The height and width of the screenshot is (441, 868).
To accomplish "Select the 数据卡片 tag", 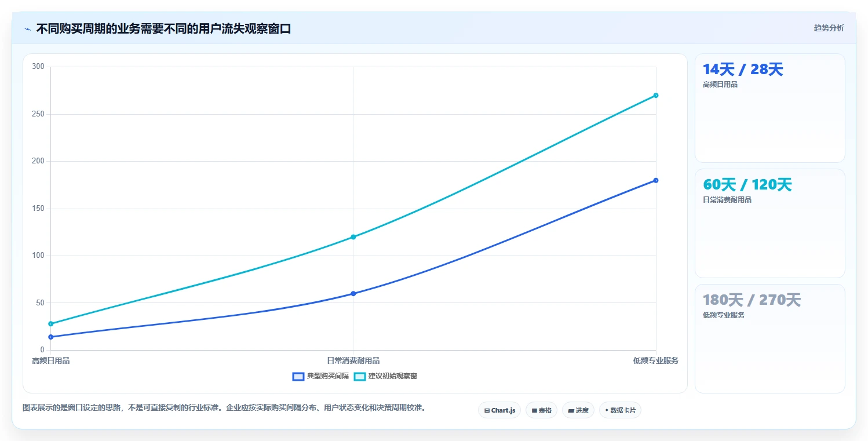I will (x=620, y=410).
